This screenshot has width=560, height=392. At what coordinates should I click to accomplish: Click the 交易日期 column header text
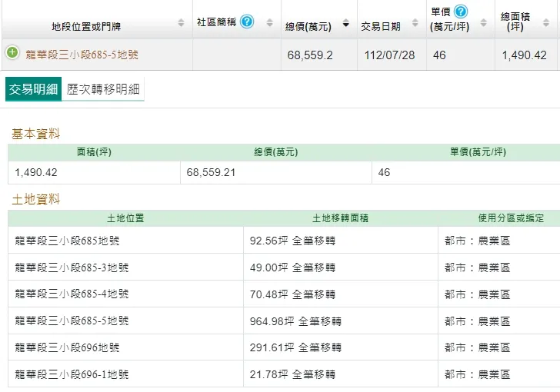[381, 26]
